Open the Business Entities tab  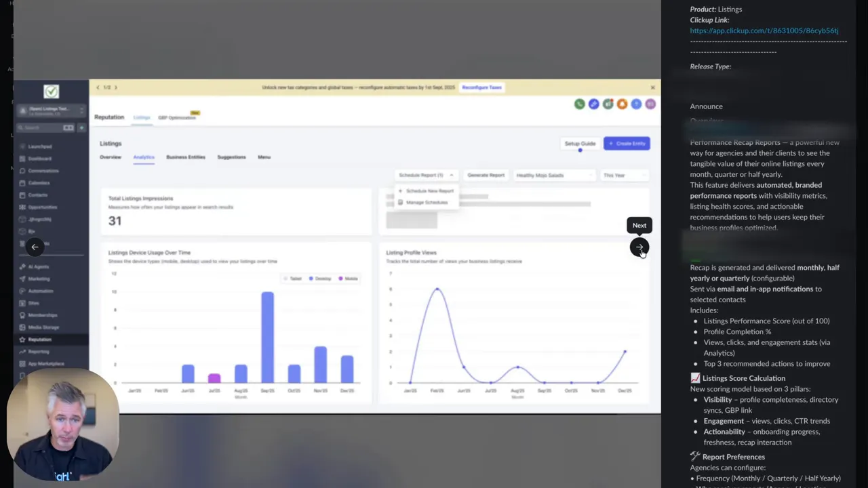[185, 157]
